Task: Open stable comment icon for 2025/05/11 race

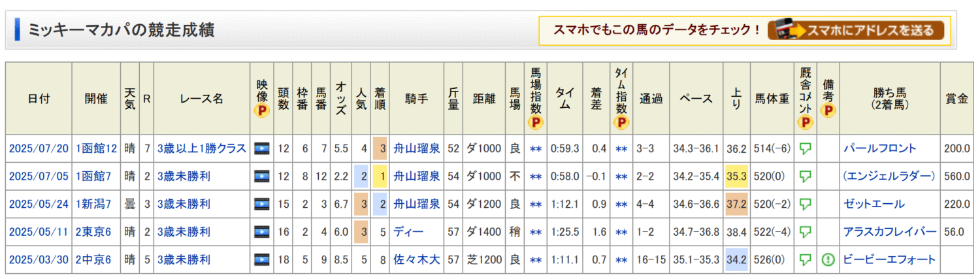Action: pos(806,232)
